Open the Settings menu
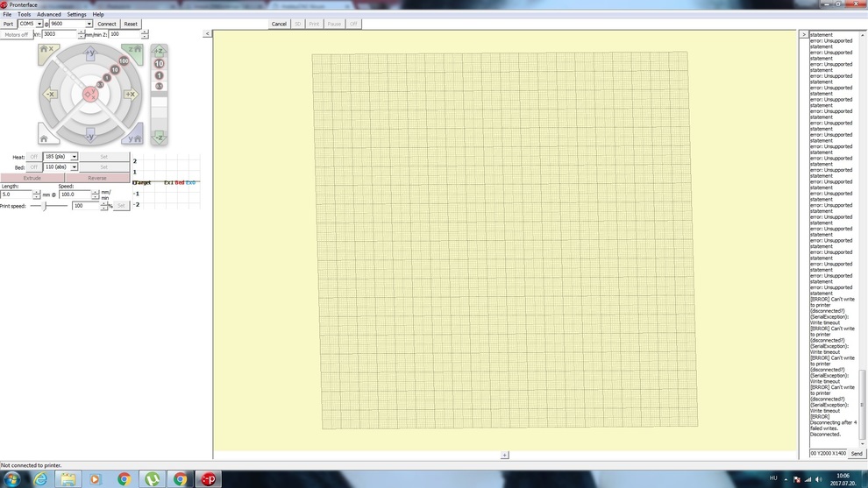Image resolution: width=868 pixels, height=488 pixels. (x=77, y=14)
